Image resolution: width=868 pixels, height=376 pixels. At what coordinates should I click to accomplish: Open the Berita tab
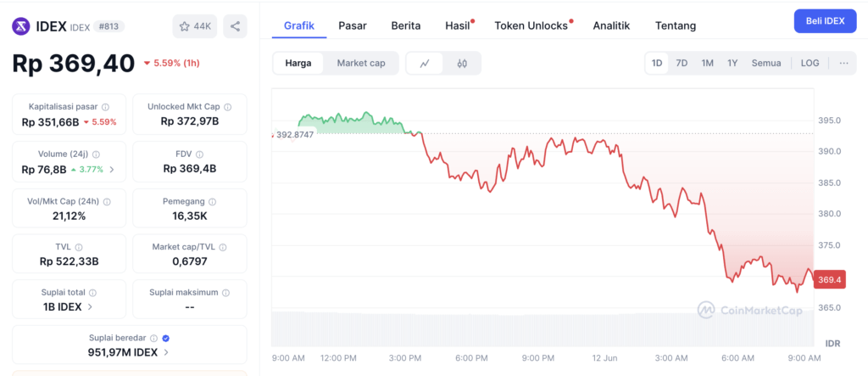[x=406, y=25]
